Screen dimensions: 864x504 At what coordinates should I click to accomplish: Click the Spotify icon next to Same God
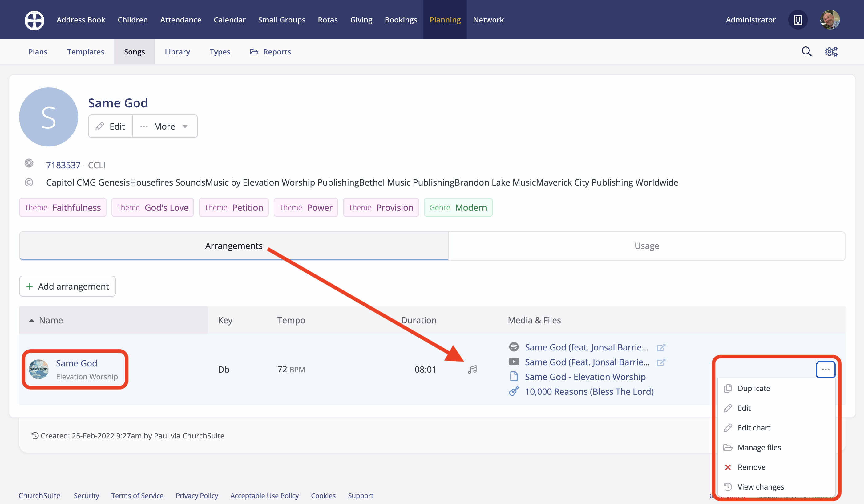(x=514, y=347)
